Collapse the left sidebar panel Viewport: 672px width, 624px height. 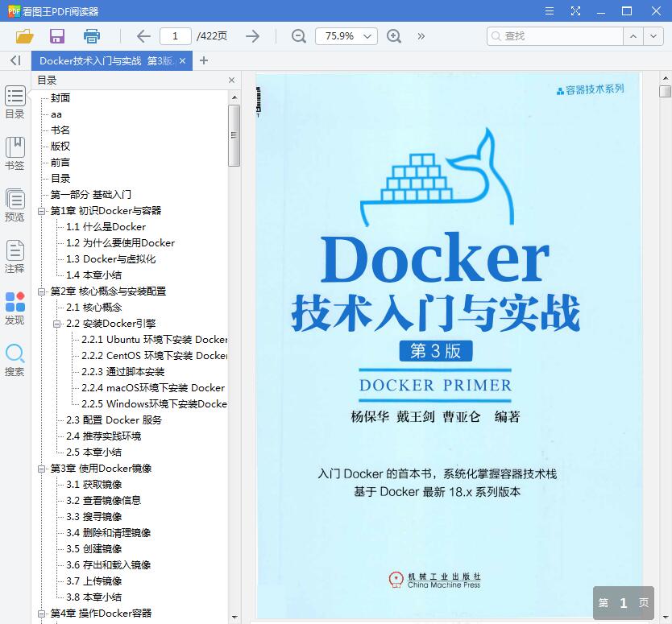[x=15, y=60]
